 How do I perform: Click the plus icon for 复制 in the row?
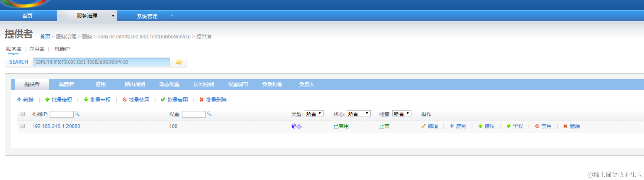click(x=452, y=126)
